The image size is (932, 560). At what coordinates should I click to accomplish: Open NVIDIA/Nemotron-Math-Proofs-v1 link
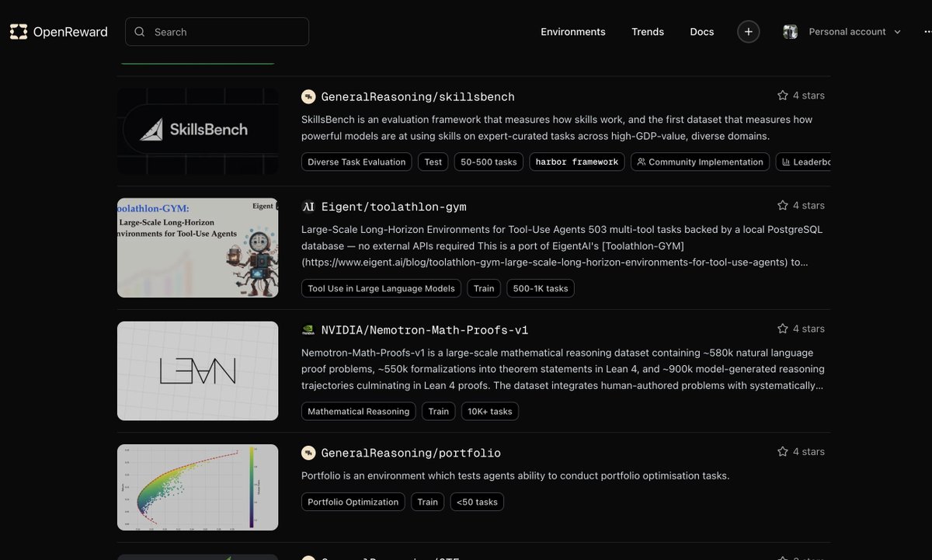(x=425, y=330)
